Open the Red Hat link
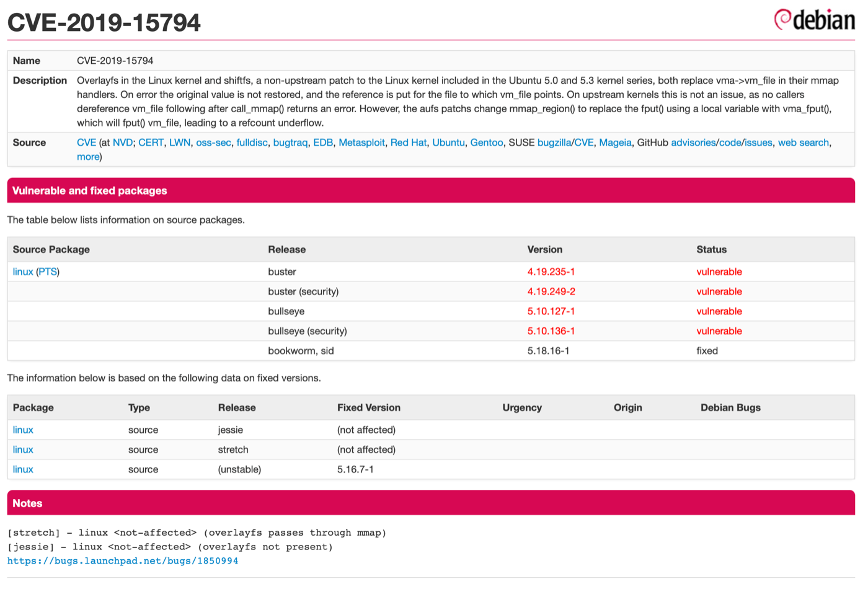 point(409,143)
